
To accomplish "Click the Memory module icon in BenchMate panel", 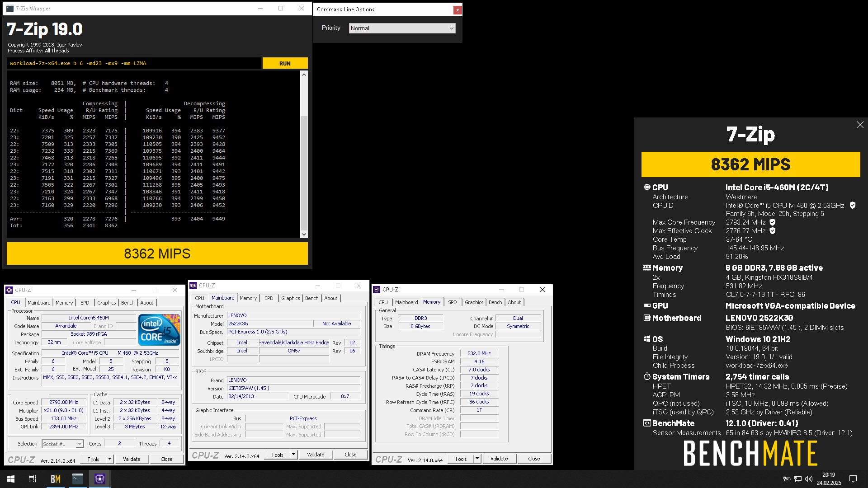I will (647, 268).
